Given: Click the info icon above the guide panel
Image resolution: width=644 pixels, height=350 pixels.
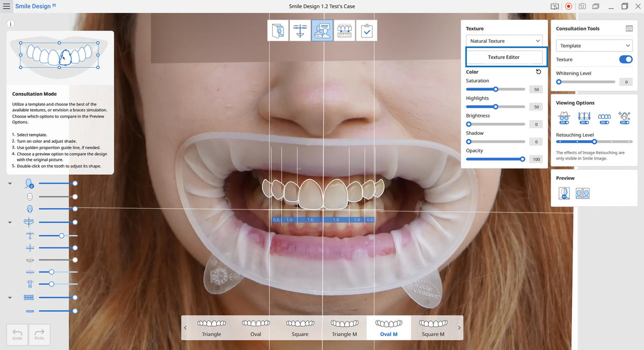Looking at the screenshot, I should tap(11, 24).
